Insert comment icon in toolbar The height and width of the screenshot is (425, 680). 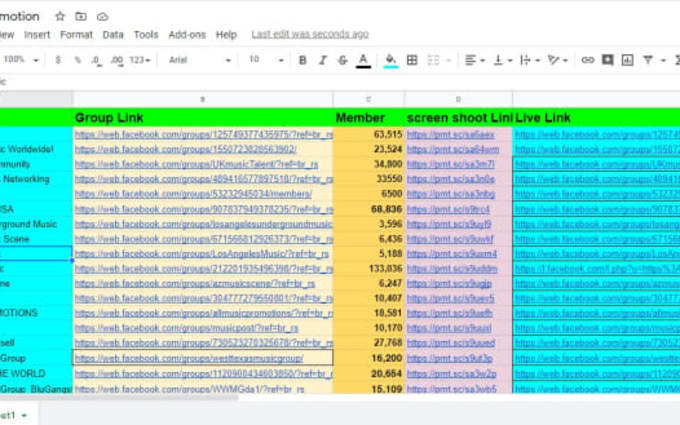pyautogui.click(x=608, y=60)
